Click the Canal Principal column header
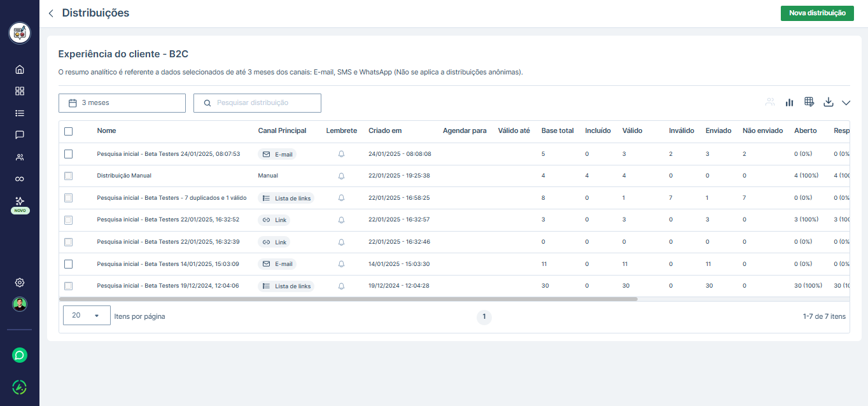This screenshot has height=406, width=868. [x=282, y=131]
